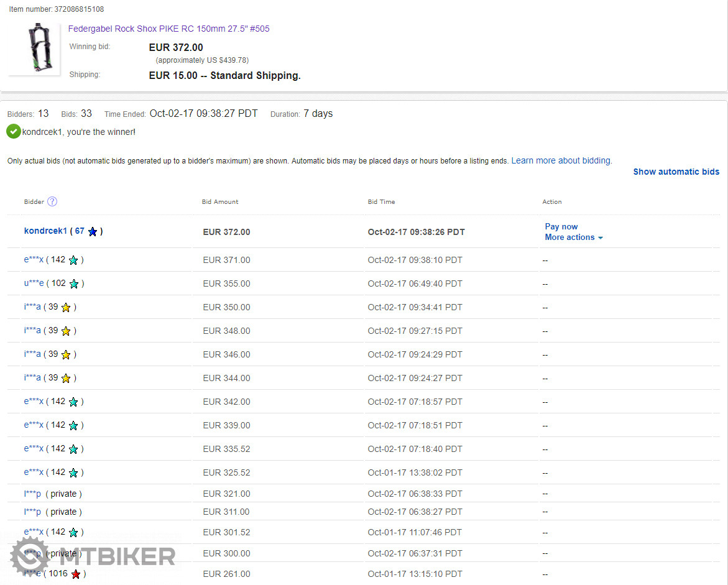Click yellow star in EUR 350.00 row
The height and width of the screenshot is (585, 728).
(66, 308)
